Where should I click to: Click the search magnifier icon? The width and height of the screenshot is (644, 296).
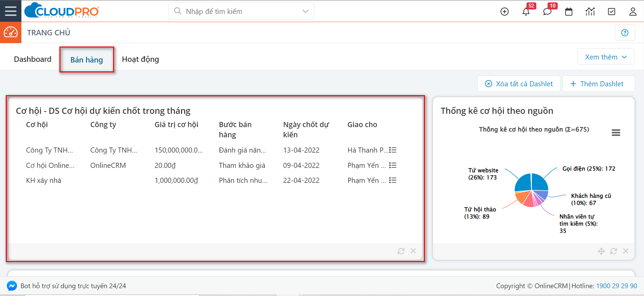coord(178,11)
